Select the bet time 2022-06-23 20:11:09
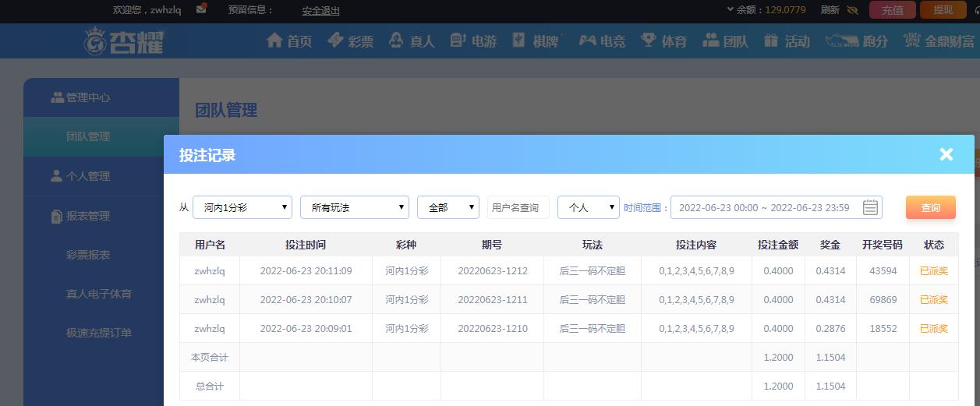This screenshot has height=406, width=980. pyautogui.click(x=306, y=271)
